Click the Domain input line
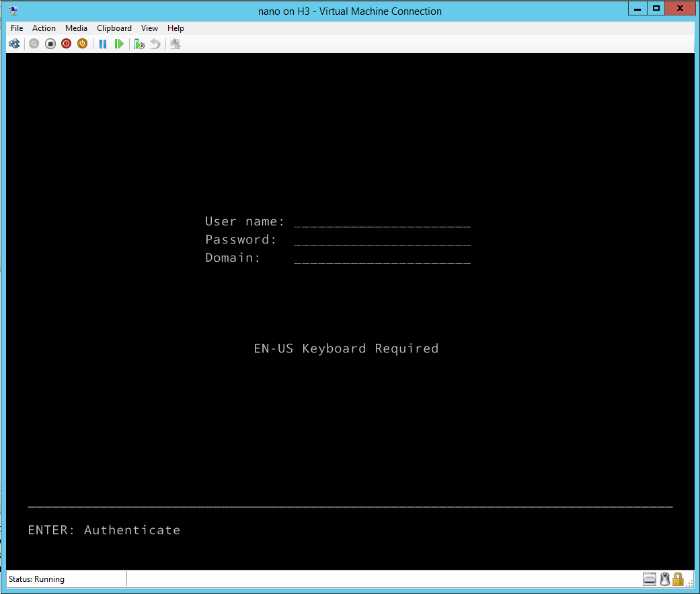The image size is (700, 594). tap(382, 258)
